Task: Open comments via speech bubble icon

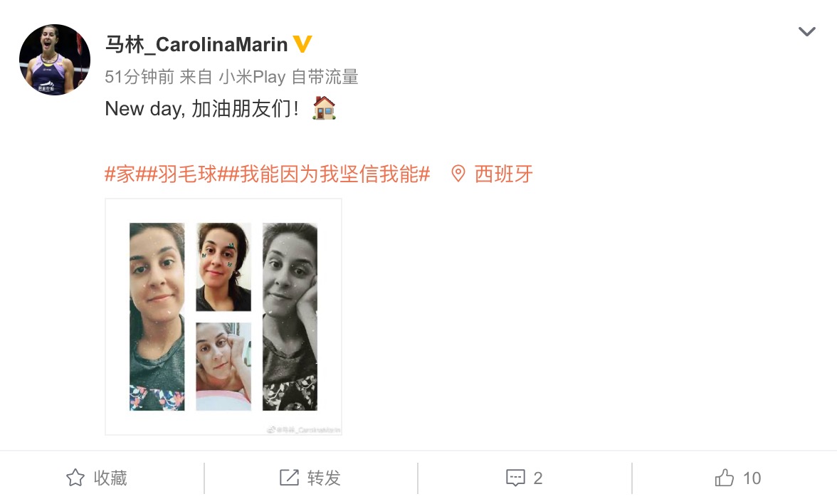Action: point(515,478)
